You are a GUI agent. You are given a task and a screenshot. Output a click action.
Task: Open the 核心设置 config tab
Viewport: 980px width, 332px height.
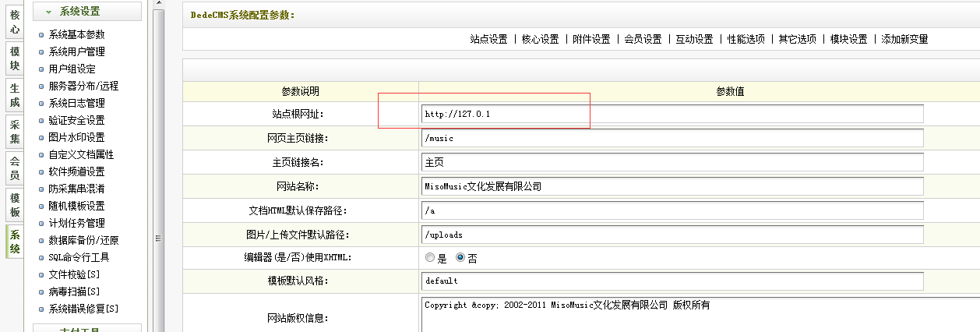[540, 39]
